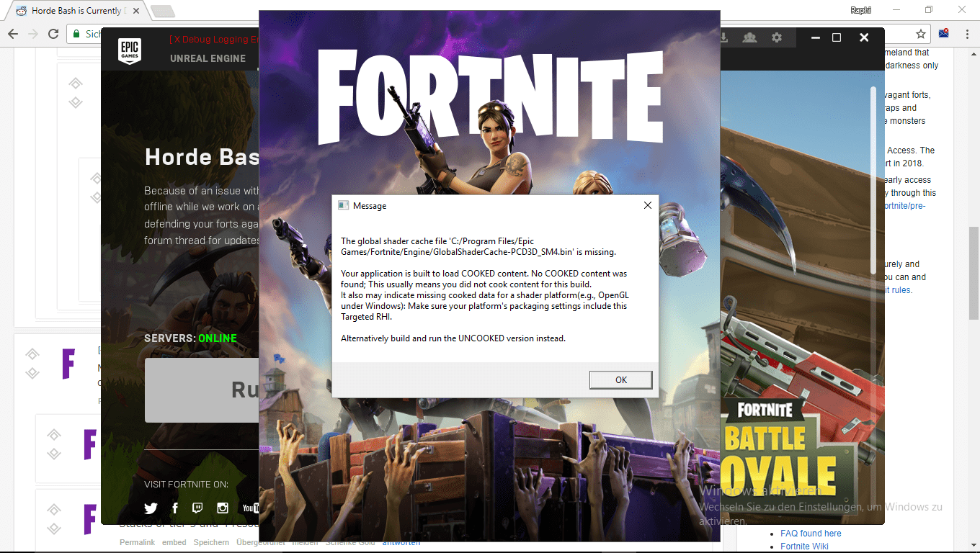The image size is (980, 553).
Task: Open the Fortnite Wiki sidebar link
Action: click(804, 547)
